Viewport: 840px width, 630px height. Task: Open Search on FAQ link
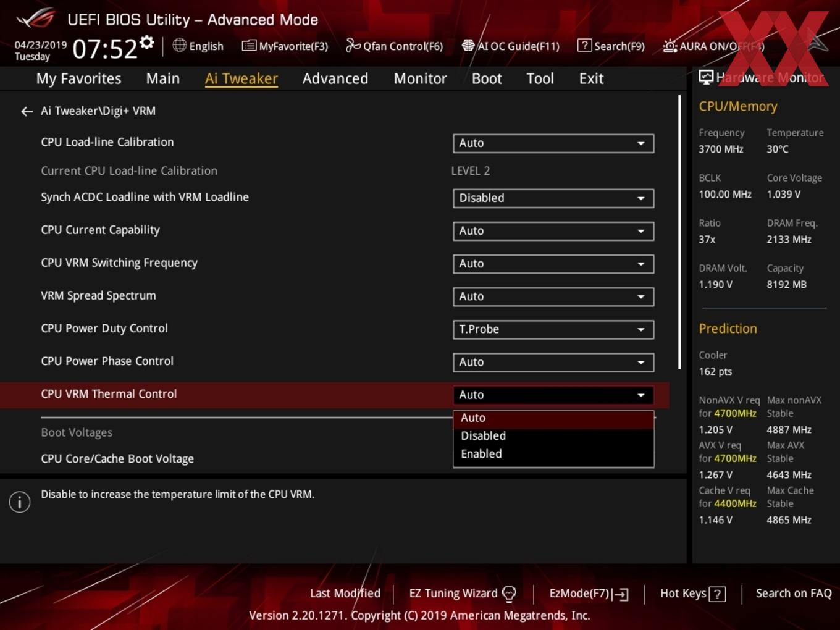click(x=794, y=594)
